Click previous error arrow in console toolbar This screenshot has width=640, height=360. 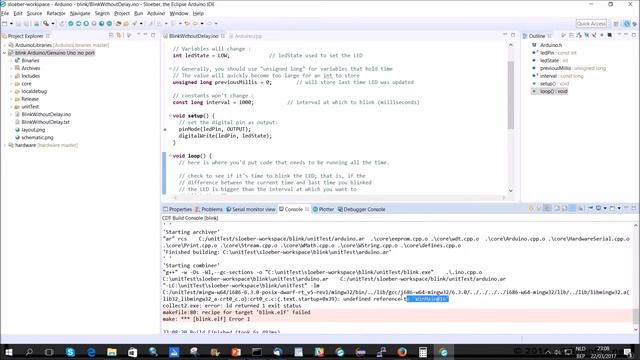(538, 209)
